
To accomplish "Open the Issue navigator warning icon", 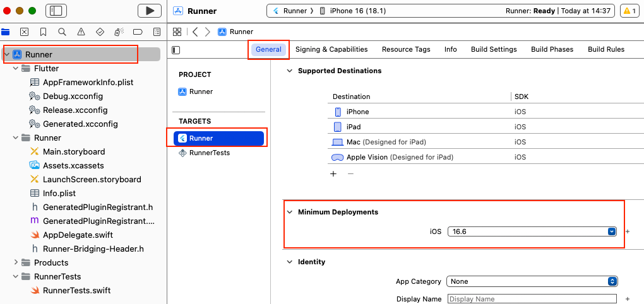I will point(81,32).
